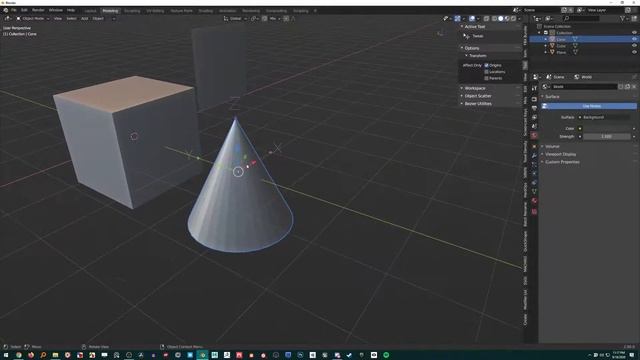Hide the Cone object in outliner
The height and width of the screenshot is (360, 640).
634,39
